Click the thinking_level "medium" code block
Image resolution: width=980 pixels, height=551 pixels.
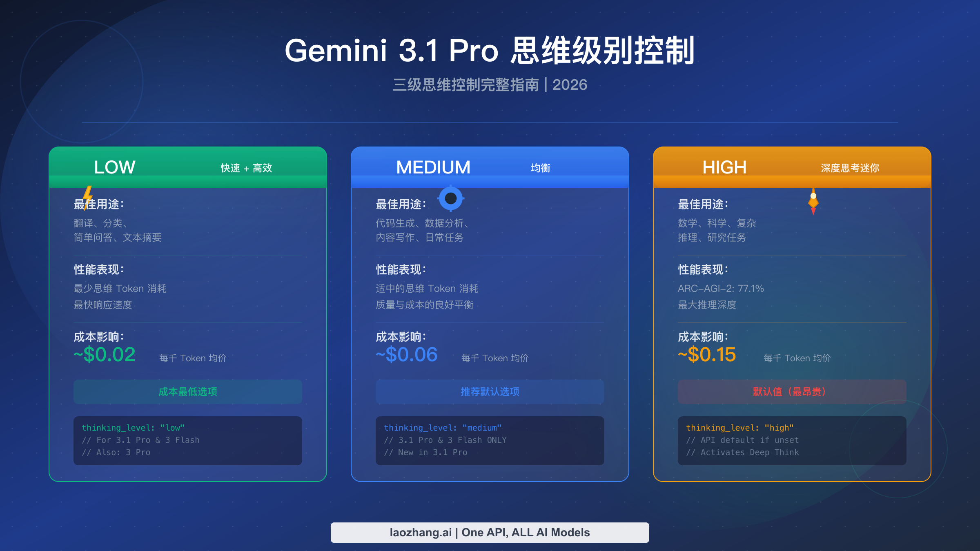point(490,441)
